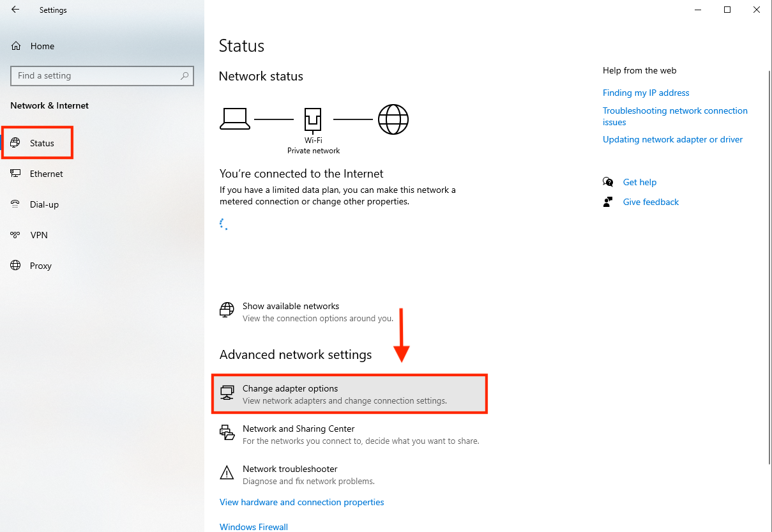Open Updating network adapter or driver

(672, 139)
